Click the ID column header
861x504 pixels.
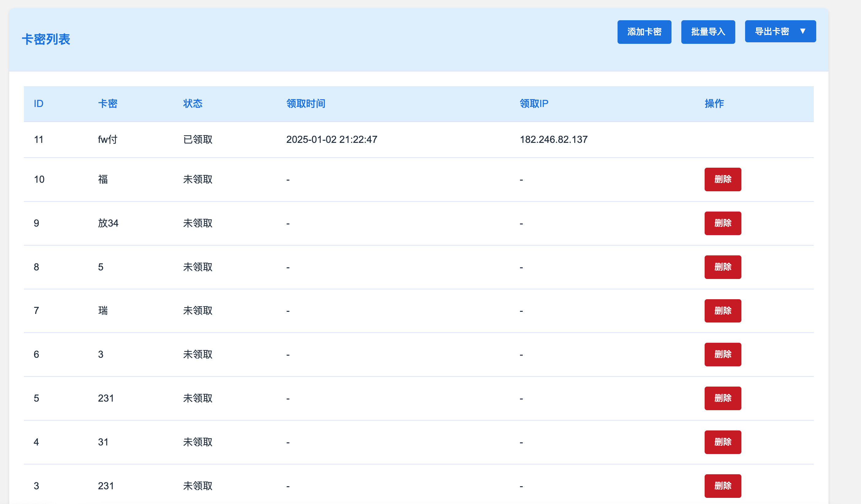tap(39, 104)
